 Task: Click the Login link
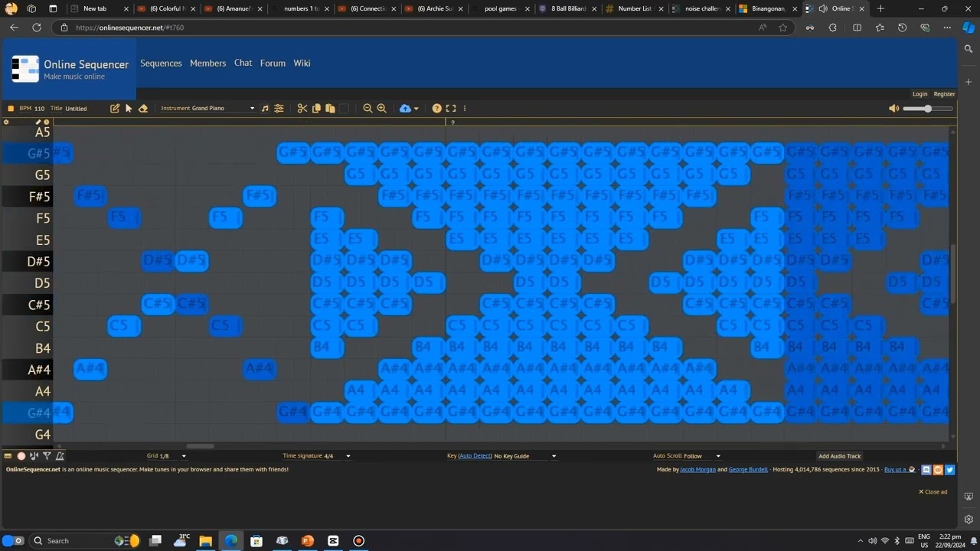920,94
